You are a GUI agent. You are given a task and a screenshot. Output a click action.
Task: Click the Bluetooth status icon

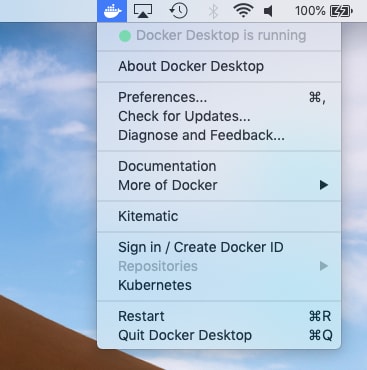click(x=213, y=11)
